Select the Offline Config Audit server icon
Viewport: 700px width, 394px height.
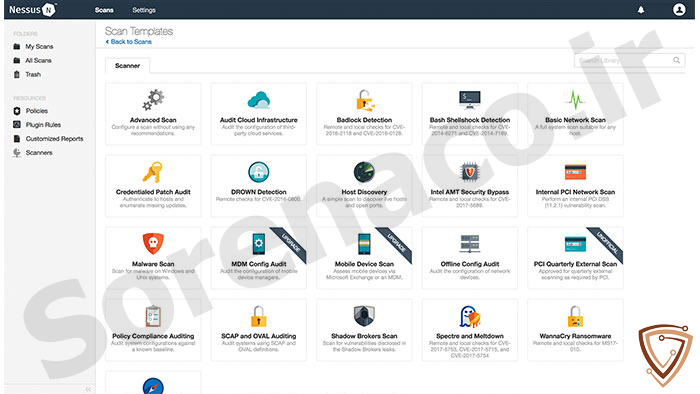470,244
